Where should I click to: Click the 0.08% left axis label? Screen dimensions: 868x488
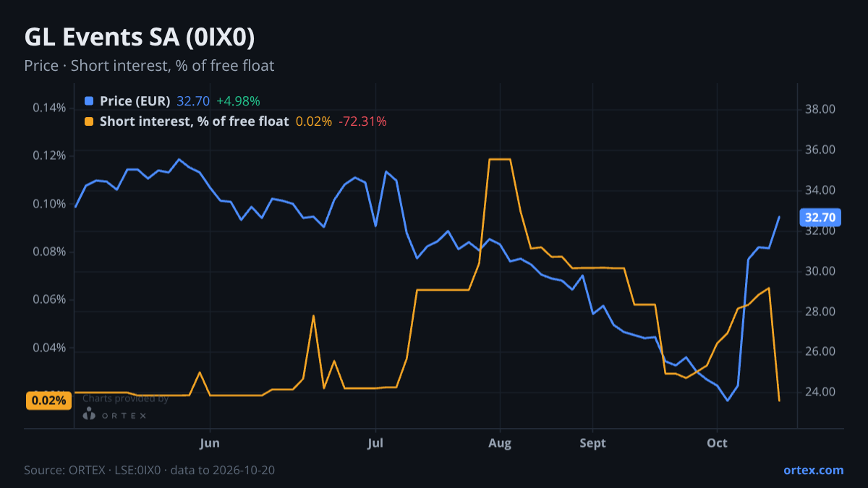pyautogui.click(x=49, y=252)
